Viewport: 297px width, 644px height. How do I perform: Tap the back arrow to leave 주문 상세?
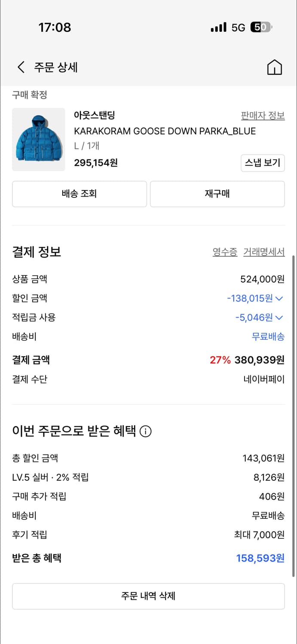(20, 67)
